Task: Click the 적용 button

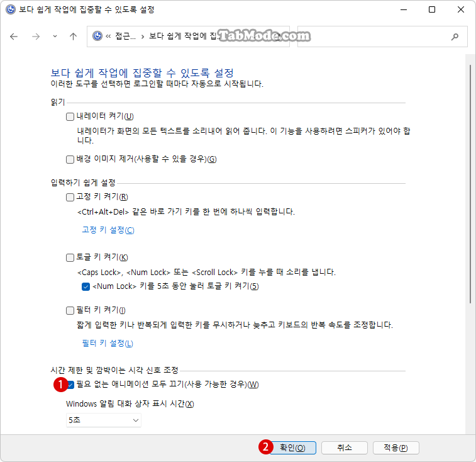Action: pos(396,448)
